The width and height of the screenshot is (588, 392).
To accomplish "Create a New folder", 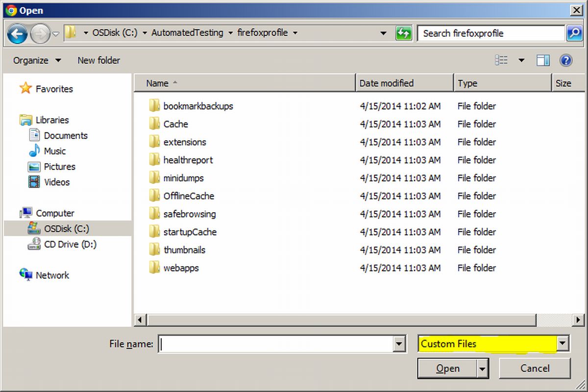I will coord(98,60).
